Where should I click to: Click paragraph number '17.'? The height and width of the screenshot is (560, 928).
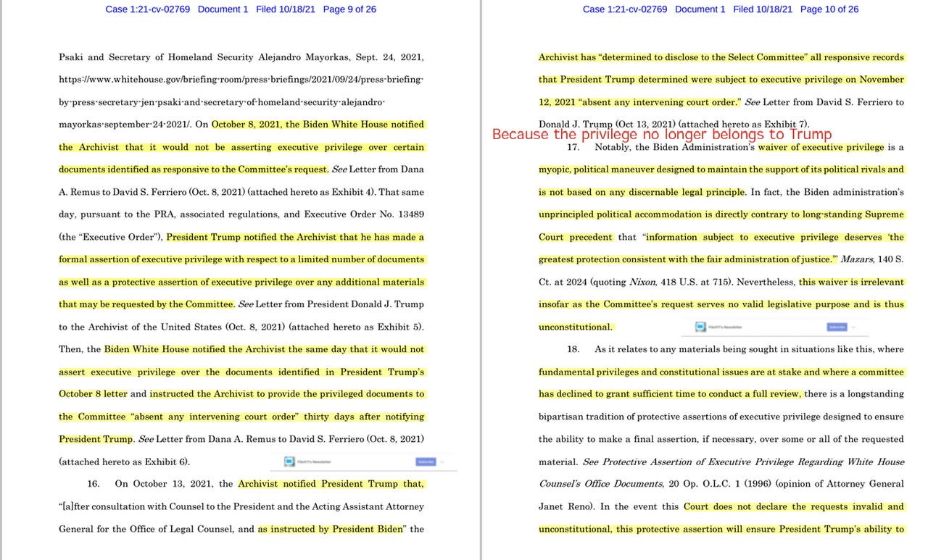coord(573,147)
